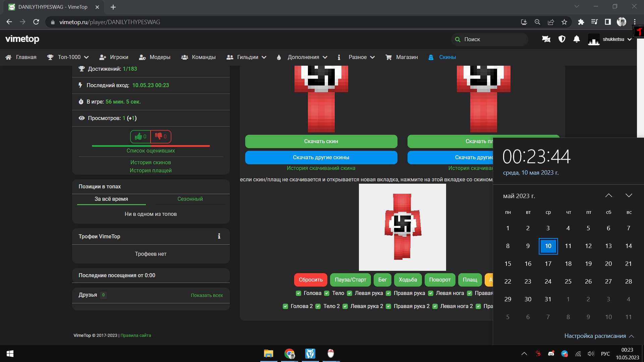This screenshot has height=362, width=644.
Task: Click the thumbs-up like button
Action: click(x=141, y=136)
